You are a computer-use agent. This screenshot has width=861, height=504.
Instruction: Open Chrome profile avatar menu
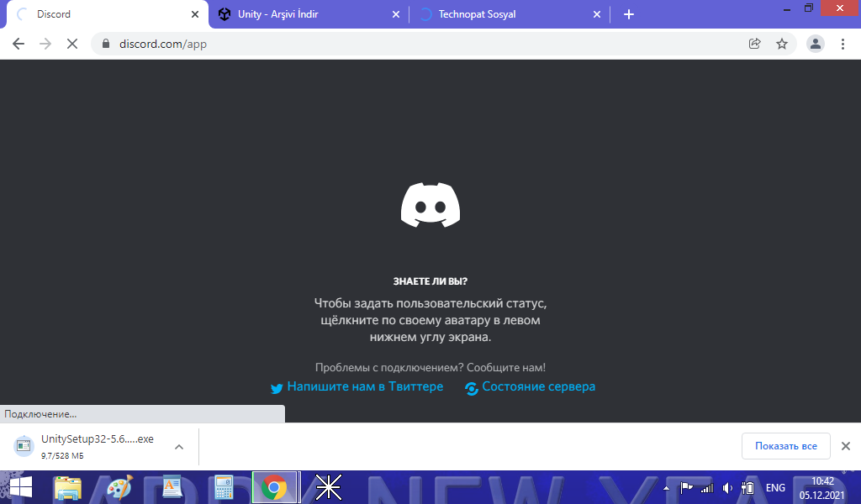tap(816, 44)
